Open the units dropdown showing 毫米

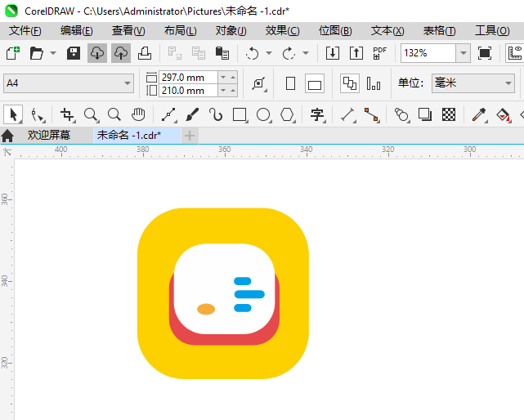(473, 83)
